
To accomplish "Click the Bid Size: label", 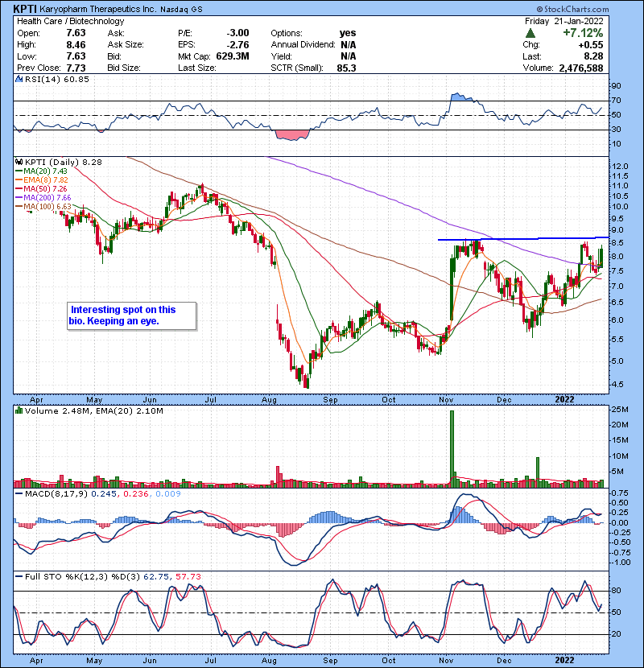I will click(124, 68).
